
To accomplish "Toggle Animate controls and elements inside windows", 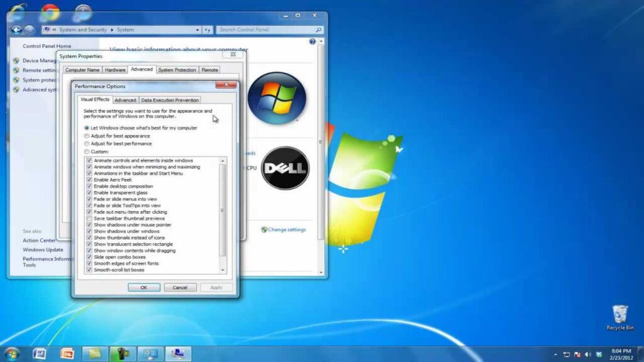I will pos(89,160).
